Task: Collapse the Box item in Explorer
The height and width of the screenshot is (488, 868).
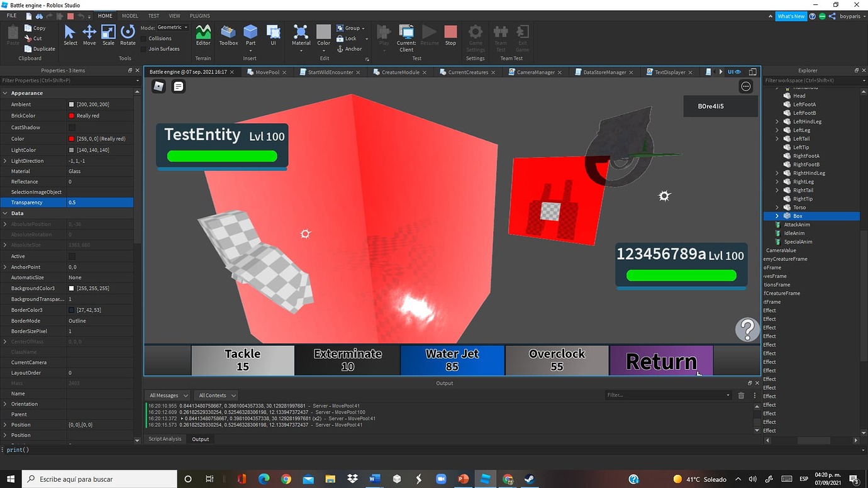Action: [x=777, y=216]
